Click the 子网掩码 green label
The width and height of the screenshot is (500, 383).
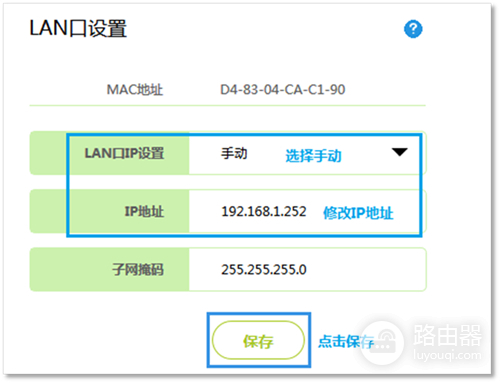click(138, 269)
